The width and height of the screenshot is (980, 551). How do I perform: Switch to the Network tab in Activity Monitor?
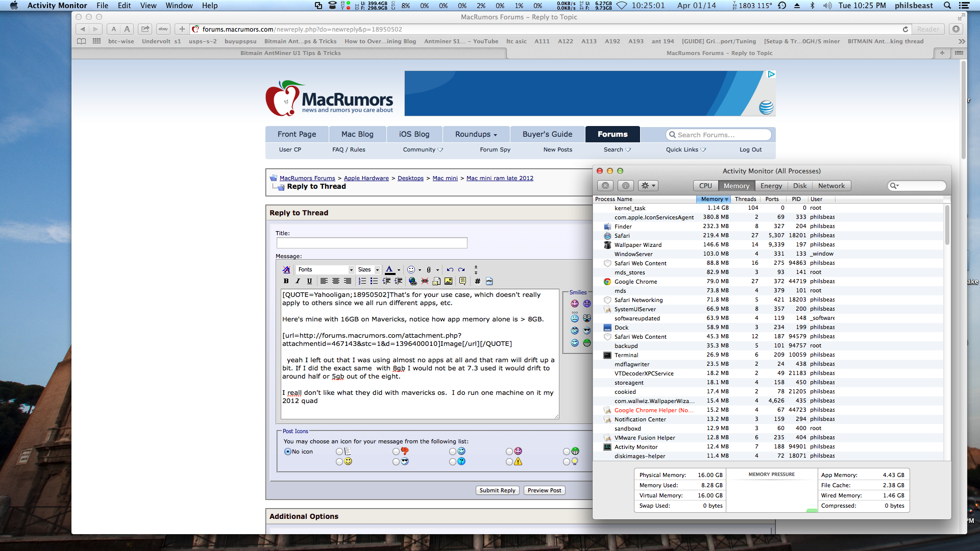(x=831, y=186)
